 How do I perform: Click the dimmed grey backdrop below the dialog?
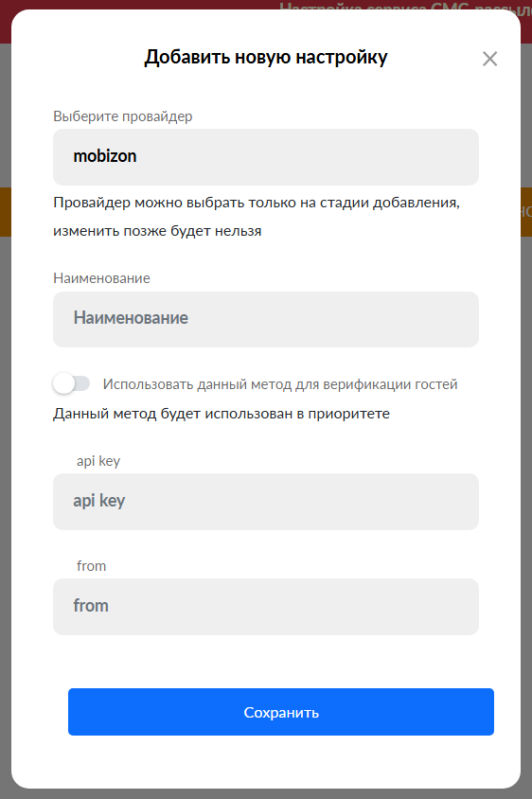(265, 794)
